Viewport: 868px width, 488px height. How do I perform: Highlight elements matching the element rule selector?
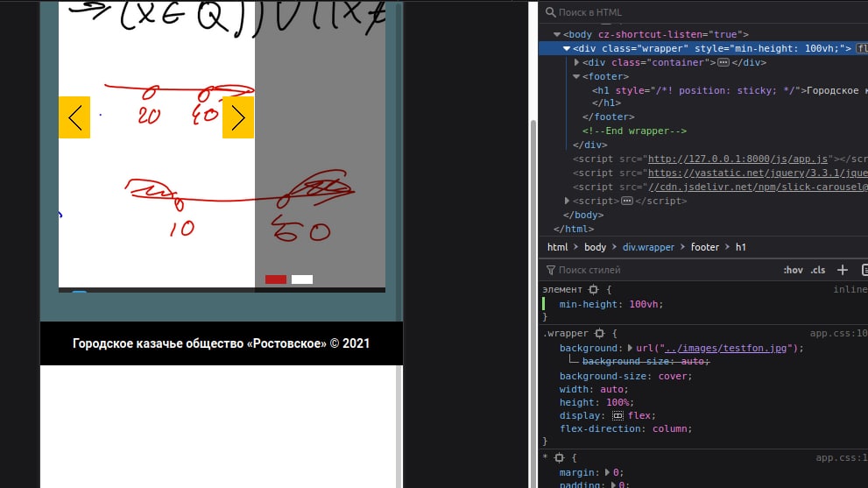tap(594, 290)
